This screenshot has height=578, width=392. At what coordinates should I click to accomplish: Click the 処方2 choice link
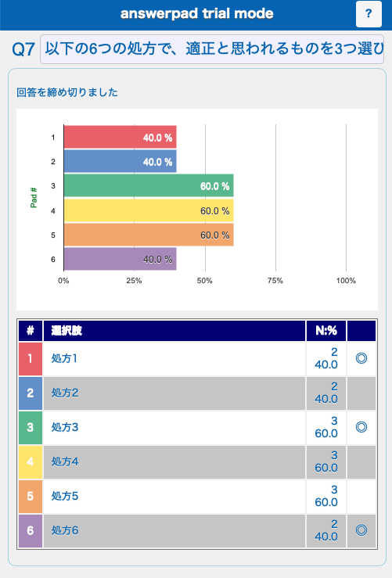(65, 393)
